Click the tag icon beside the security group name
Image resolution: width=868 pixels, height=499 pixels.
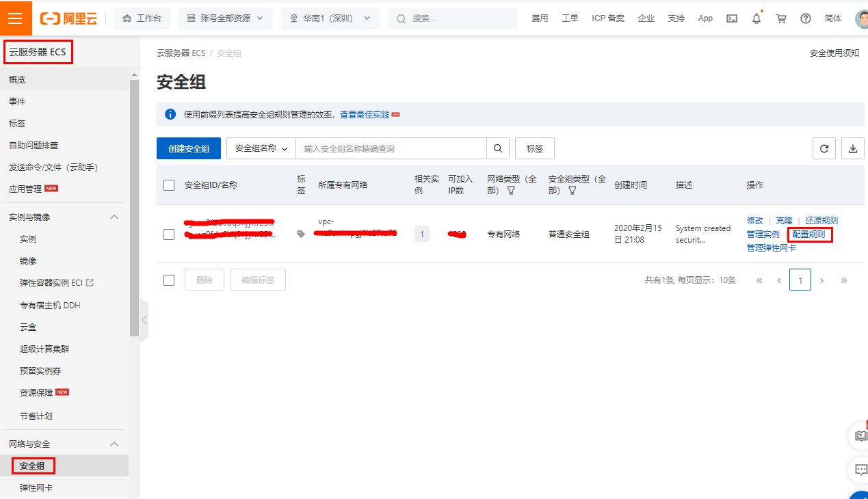[x=302, y=234]
